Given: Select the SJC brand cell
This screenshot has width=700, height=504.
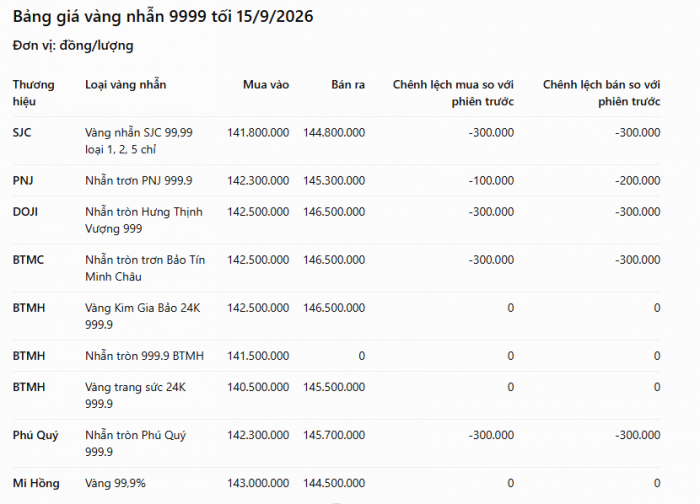Looking at the screenshot, I should 22,133.
